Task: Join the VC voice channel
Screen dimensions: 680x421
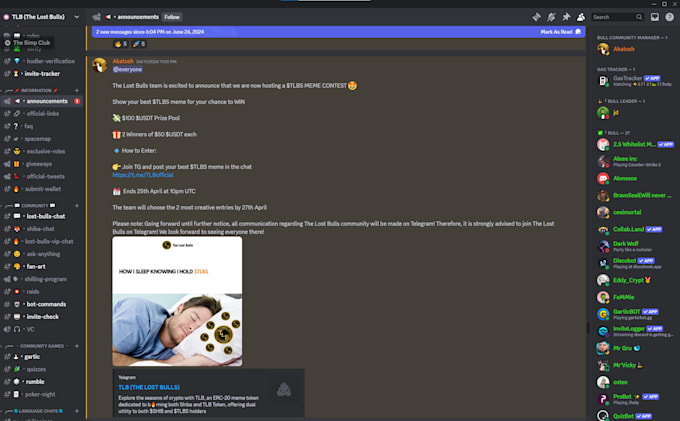Action: tap(42, 329)
